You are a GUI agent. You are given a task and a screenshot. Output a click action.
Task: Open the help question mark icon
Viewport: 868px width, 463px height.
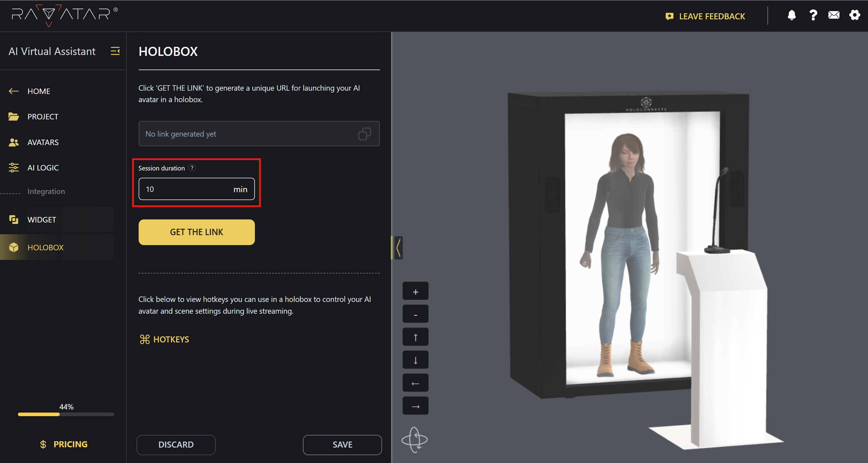813,15
